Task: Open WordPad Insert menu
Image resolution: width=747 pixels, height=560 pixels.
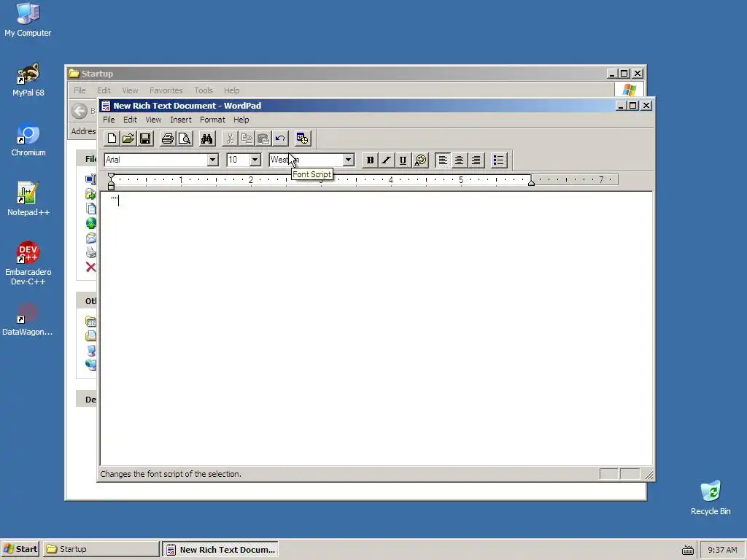Action: [181, 120]
